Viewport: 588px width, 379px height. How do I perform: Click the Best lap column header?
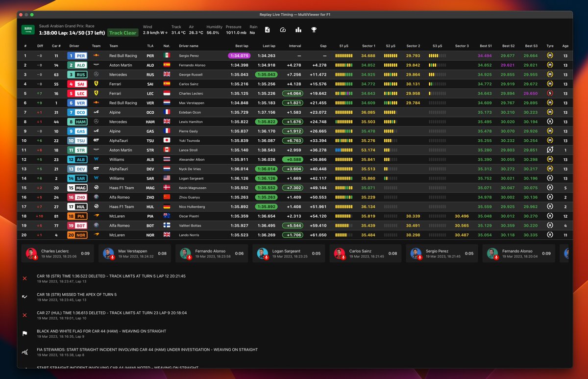(243, 46)
